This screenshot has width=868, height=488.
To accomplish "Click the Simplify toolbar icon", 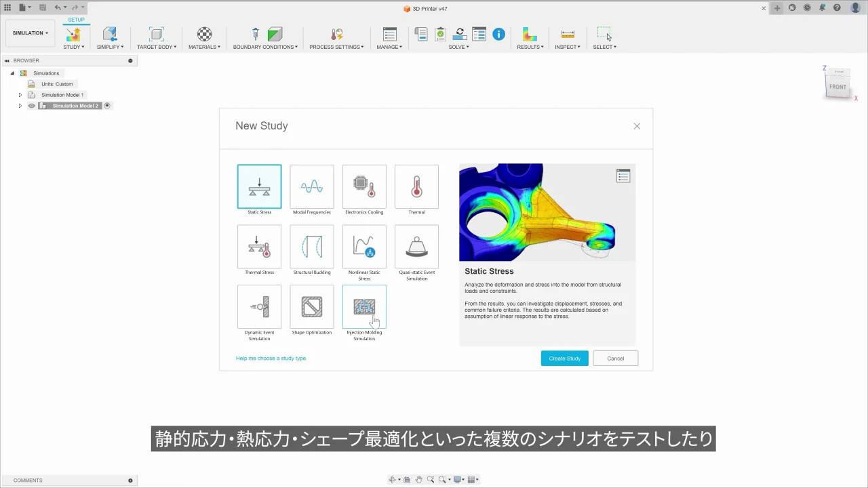I will (110, 34).
